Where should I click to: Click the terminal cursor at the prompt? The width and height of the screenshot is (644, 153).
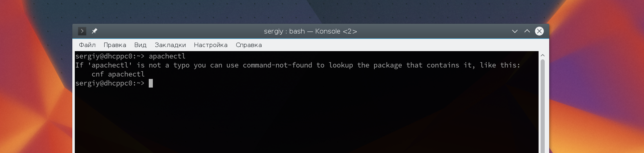pos(151,83)
